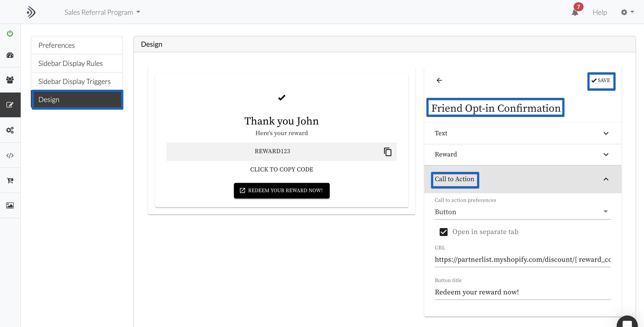Screen dimensions: 644x327
Task: Click the copy code icon beside REWARD123
Action: (387, 152)
